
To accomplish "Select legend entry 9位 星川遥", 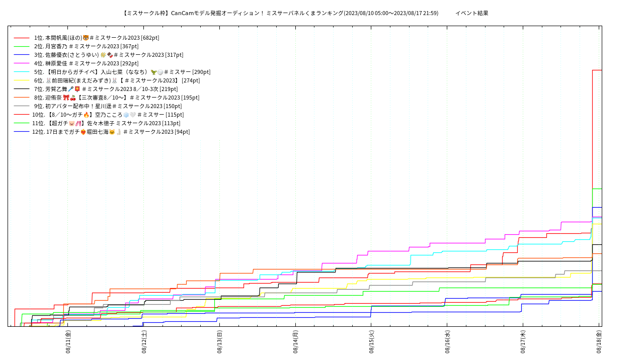I will click(108, 106).
